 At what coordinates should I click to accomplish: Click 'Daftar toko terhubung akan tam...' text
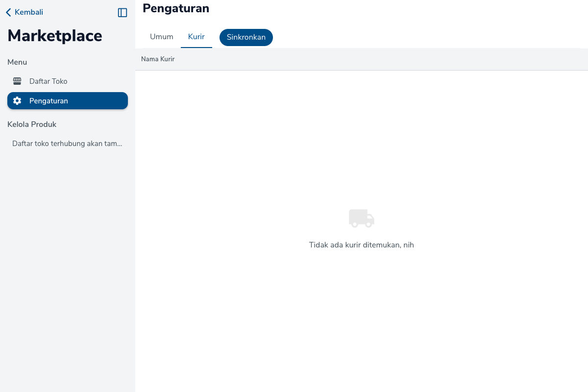[67, 144]
